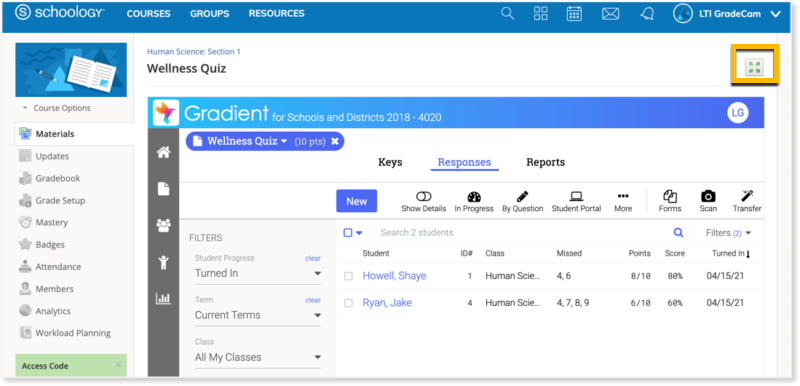The width and height of the screenshot is (800, 386).
Task: Open the Human Science: Section 1 breadcrumb link
Action: (194, 52)
